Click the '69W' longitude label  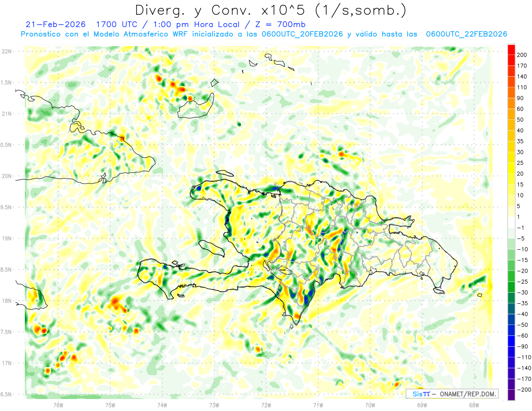click(x=422, y=404)
